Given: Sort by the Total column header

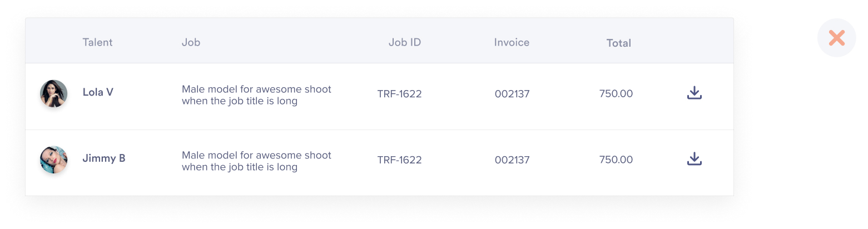Looking at the screenshot, I should pos(618,43).
